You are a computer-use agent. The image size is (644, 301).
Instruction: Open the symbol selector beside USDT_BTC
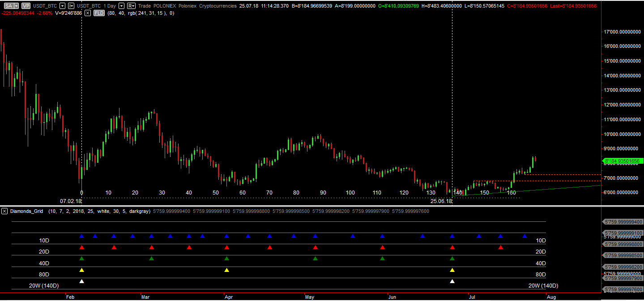tap(62, 5)
